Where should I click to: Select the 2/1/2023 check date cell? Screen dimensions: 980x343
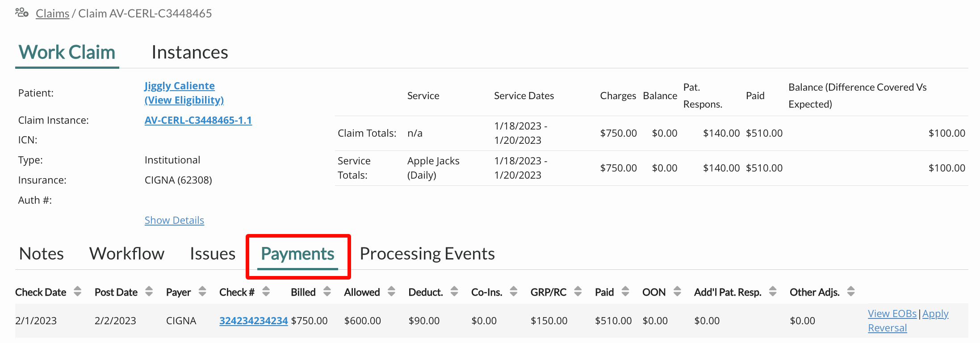point(36,321)
